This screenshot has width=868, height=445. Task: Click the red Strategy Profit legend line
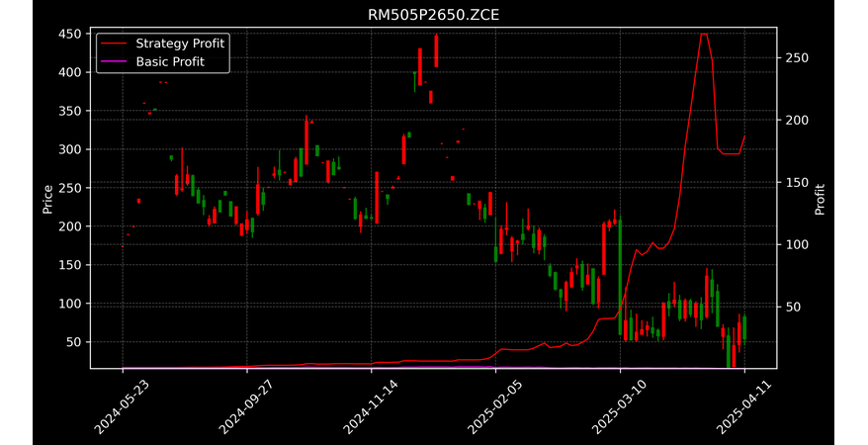tap(114, 44)
